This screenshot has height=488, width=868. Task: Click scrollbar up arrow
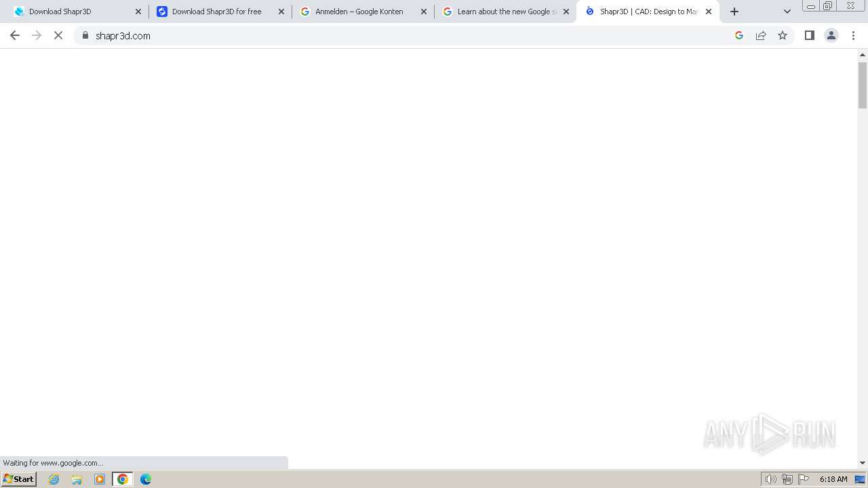coord(863,54)
